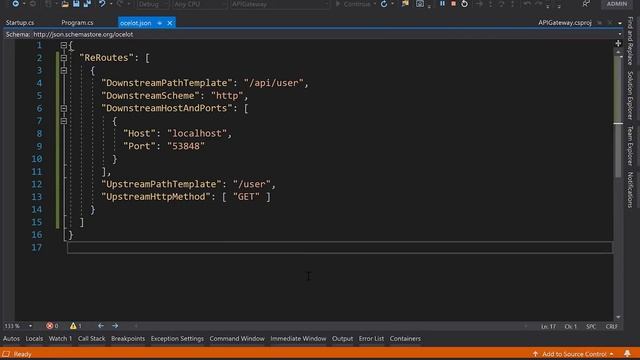
Task: Save the file with the Save icon
Action: click(76, 4)
